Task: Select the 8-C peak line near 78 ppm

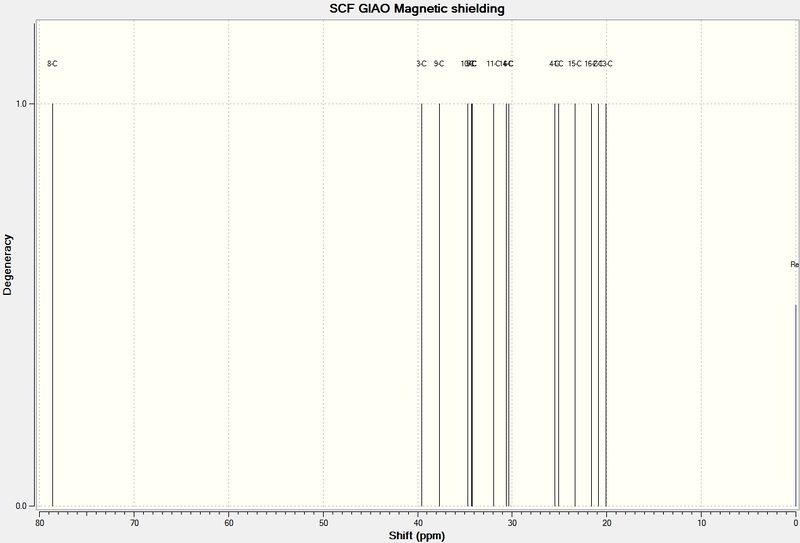Action: (x=53, y=305)
